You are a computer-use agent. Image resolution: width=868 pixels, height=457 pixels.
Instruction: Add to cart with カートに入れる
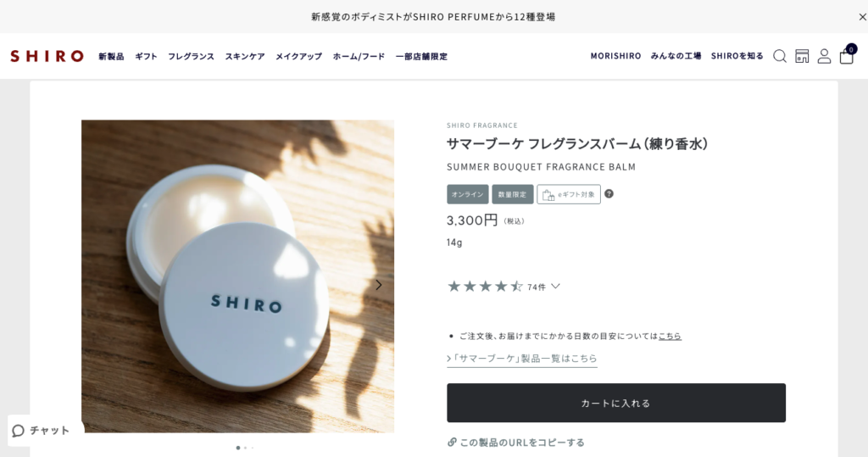click(616, 403)
